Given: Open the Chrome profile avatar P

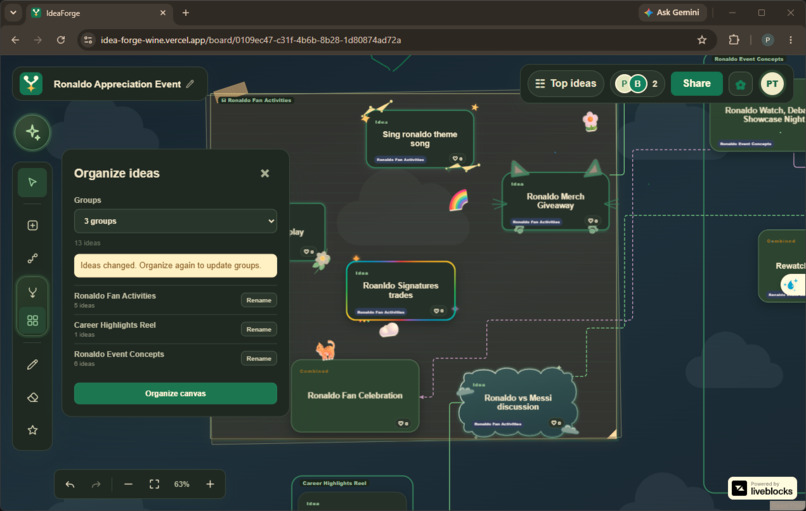Looking at the screenshot, I should click(x=767, y=40).
